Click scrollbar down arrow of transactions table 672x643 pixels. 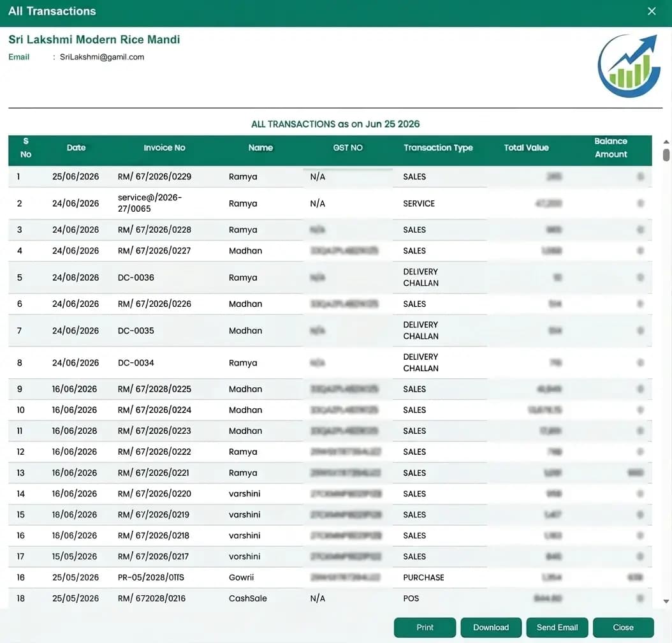[x=666, y=602]
